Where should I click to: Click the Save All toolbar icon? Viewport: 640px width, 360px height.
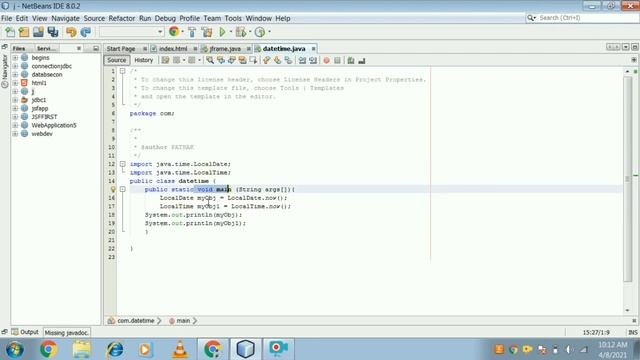tap(53, 32)
